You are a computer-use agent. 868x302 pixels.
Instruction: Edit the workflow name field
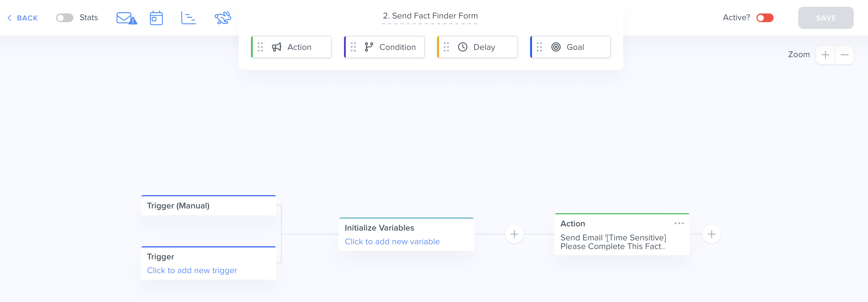click(430, 16)
